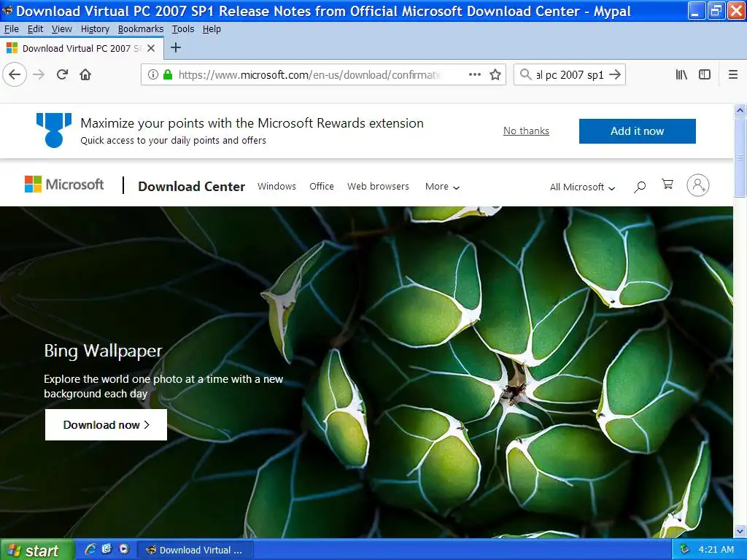
Task: Open the Windows Start menu
Action: [x=36, y=550]
